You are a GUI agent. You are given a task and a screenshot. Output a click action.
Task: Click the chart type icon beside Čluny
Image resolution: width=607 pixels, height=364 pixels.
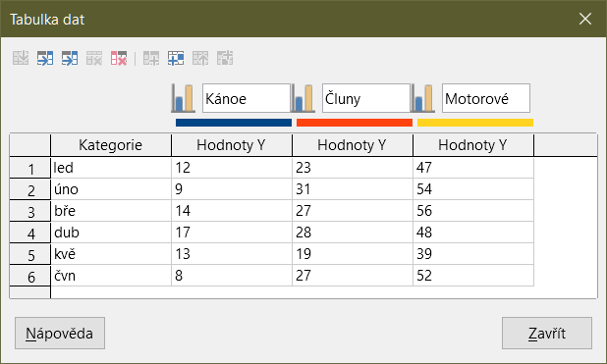click(x=303, y=98)
